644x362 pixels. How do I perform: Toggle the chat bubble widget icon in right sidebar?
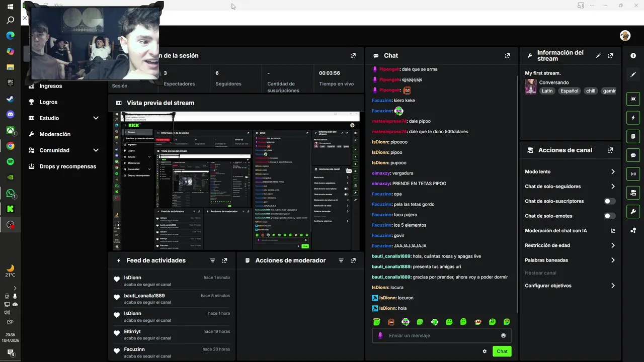[633, 155]
